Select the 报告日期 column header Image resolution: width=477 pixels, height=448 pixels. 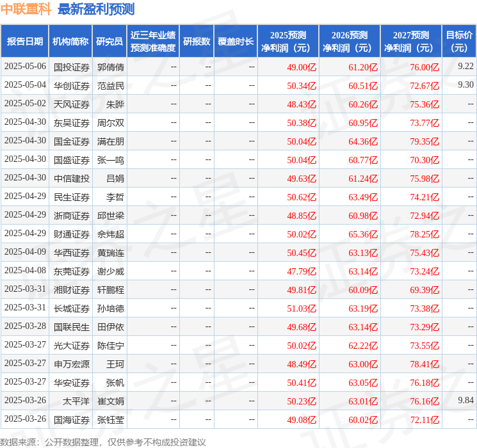[x=24, y=42]
